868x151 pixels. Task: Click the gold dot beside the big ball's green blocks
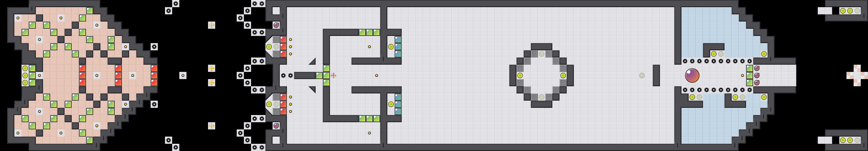point(742,75)
